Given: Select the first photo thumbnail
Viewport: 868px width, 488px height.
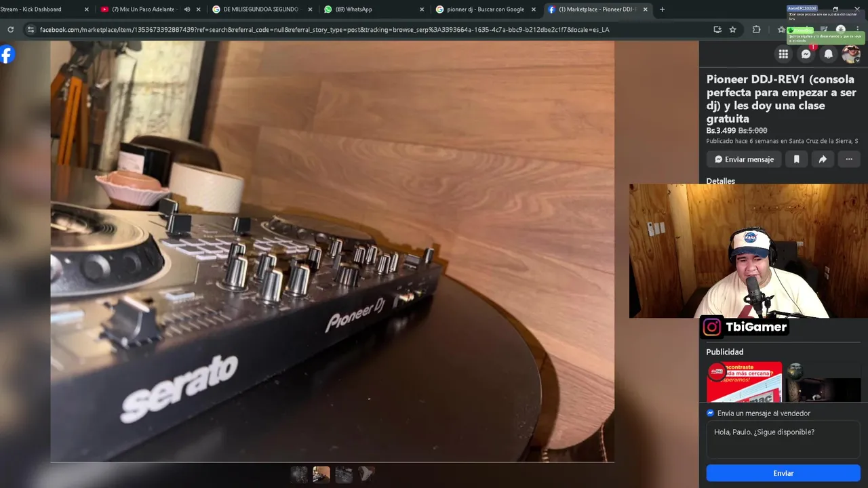Looking at the screenshot, I should click(299, 474).
